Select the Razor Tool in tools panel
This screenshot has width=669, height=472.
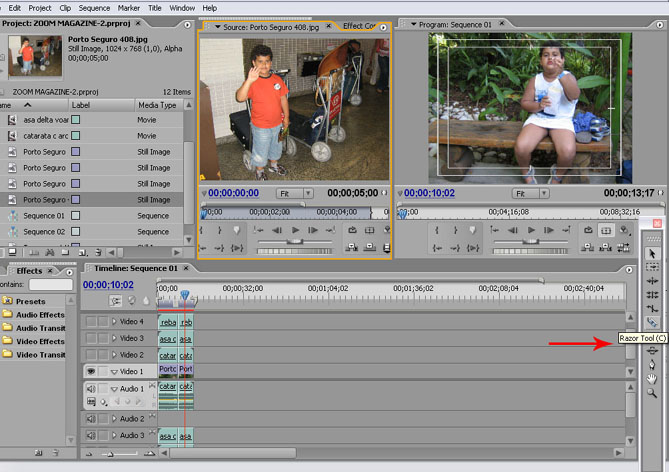653,322
